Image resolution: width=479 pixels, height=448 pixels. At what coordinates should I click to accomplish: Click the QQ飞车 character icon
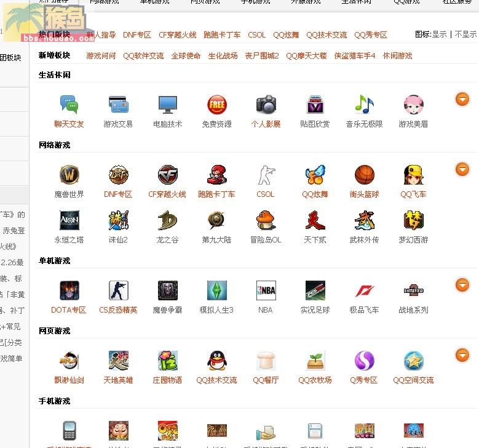click(x=414, y=175)
